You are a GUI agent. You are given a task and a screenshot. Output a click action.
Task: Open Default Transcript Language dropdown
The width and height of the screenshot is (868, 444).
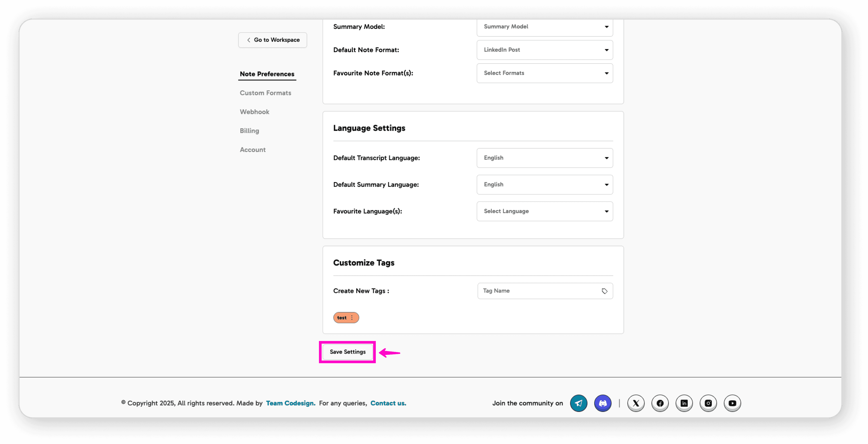(545, 158)
